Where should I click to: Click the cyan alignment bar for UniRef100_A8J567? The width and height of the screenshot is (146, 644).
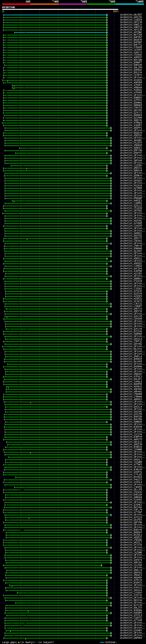[x=55, y=15]
